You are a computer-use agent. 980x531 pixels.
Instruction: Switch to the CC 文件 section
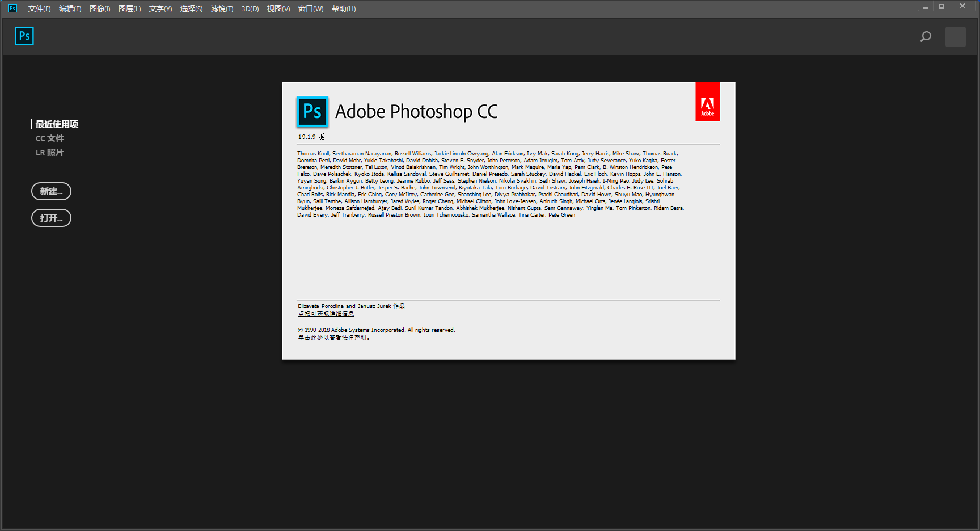point(50,138)
